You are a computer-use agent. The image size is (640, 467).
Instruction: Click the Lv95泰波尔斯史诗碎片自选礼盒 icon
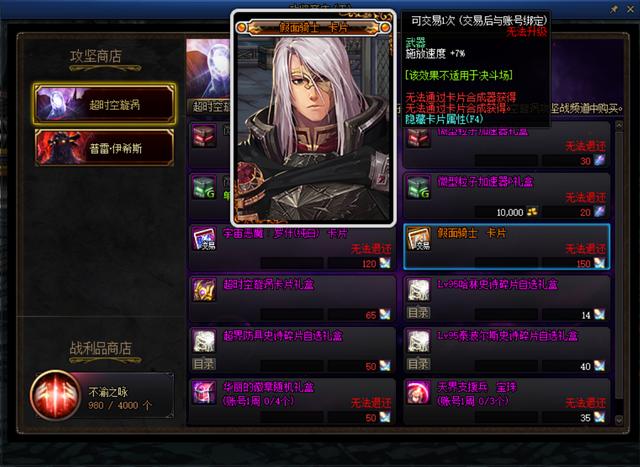[419, 341]
